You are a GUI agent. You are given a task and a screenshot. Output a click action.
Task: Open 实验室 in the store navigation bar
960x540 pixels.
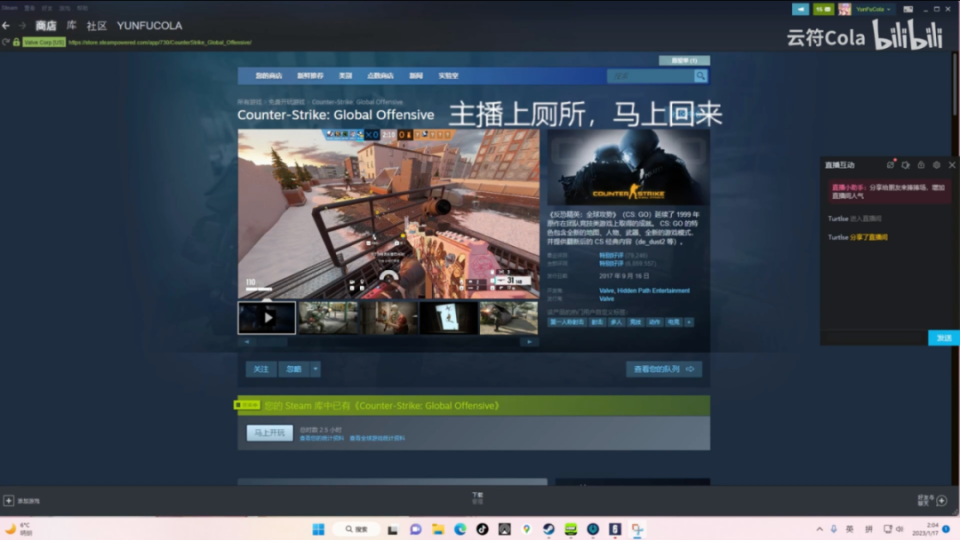(x=448, y=76)
